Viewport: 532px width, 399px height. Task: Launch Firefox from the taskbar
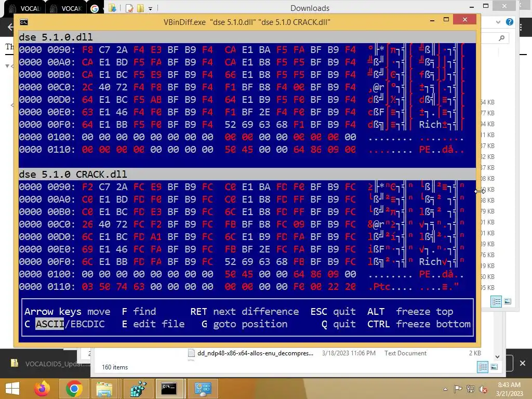pos(43,389)
